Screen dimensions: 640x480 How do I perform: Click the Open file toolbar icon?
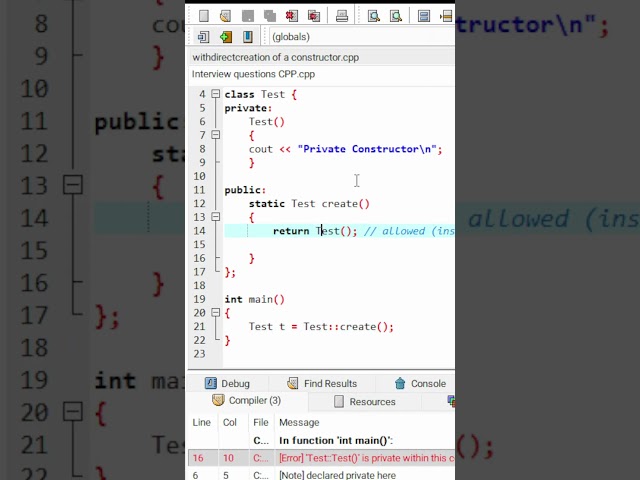(x=225, y=16)
